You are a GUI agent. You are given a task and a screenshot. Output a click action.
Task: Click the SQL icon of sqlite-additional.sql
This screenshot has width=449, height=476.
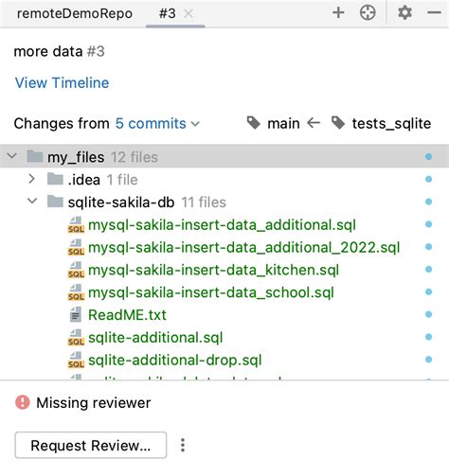76,338
